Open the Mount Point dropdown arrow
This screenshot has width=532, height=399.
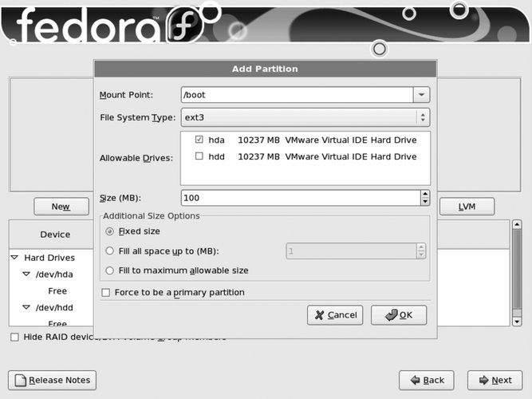click(421, 95)
